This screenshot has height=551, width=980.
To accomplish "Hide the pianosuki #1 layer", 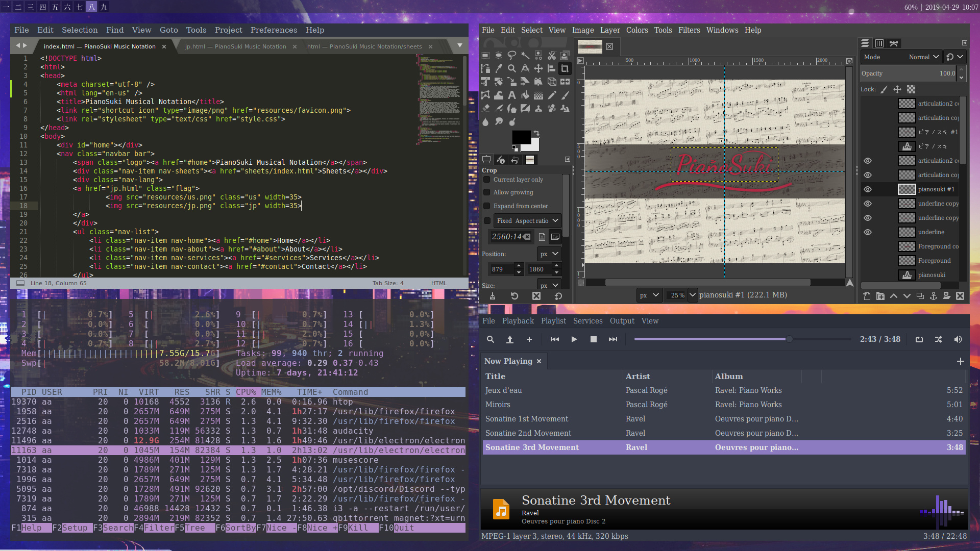I will [868, 189].
